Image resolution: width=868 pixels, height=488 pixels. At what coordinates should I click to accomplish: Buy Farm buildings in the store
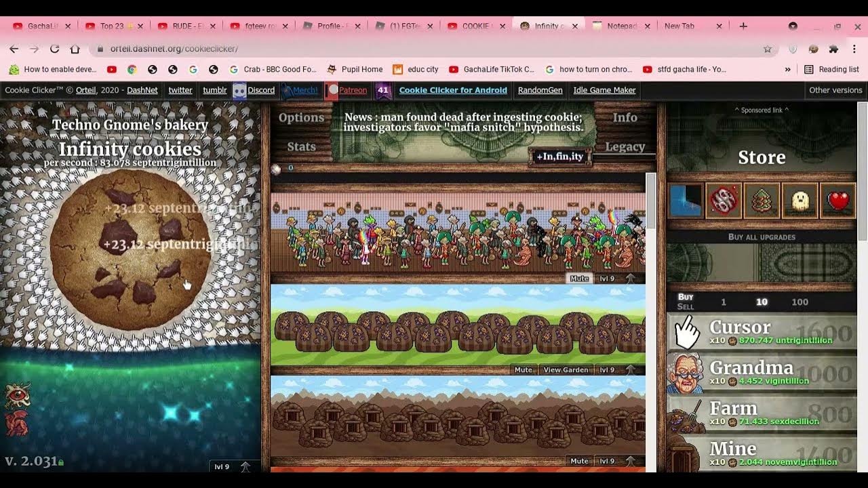click(762, 413)
